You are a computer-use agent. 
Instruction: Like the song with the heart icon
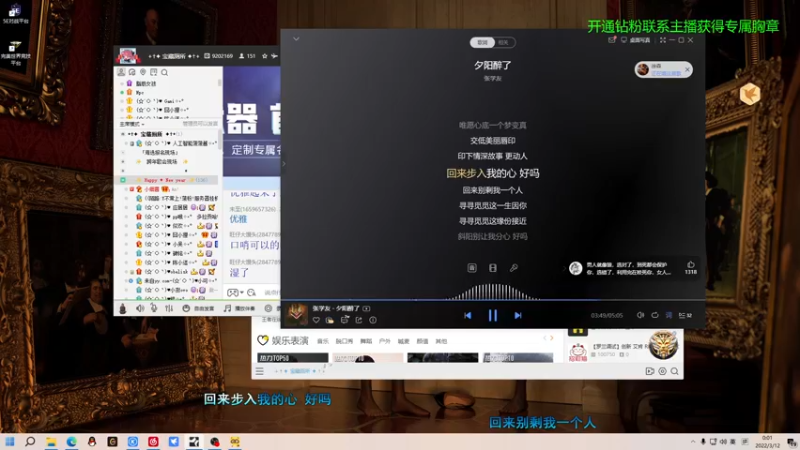316,320
